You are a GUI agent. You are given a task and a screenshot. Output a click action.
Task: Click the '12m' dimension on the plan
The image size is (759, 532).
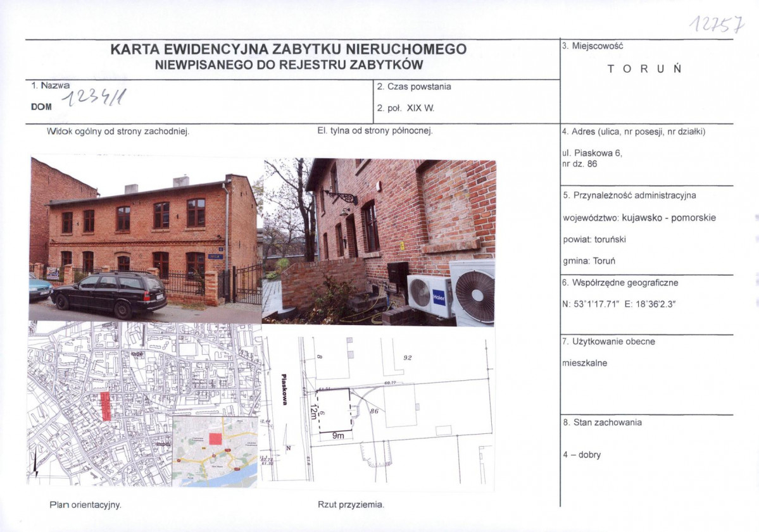[315, 412]
